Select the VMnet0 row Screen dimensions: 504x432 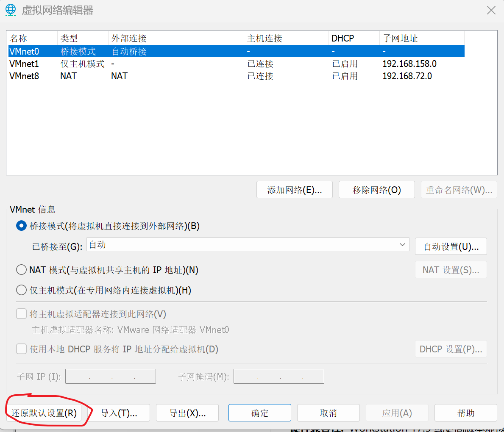click(x=236, y=51)
